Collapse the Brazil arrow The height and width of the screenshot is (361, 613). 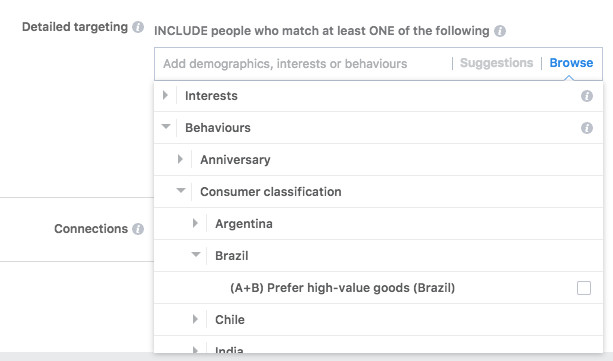pos(196,255)
